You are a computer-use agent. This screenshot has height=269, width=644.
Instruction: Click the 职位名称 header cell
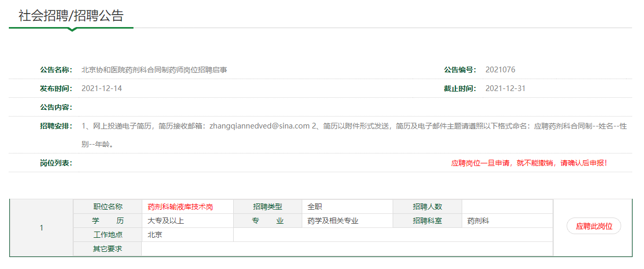(108, 207)
